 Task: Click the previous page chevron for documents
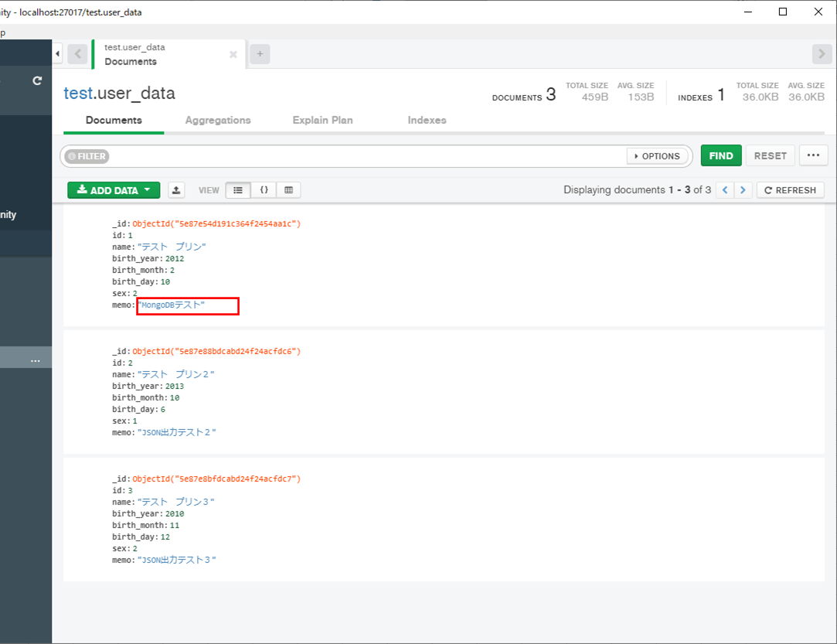point(724,189)
